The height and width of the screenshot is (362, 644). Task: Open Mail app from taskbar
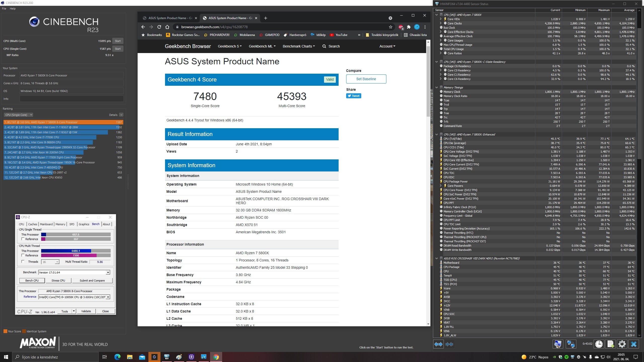tap(142, 357)
